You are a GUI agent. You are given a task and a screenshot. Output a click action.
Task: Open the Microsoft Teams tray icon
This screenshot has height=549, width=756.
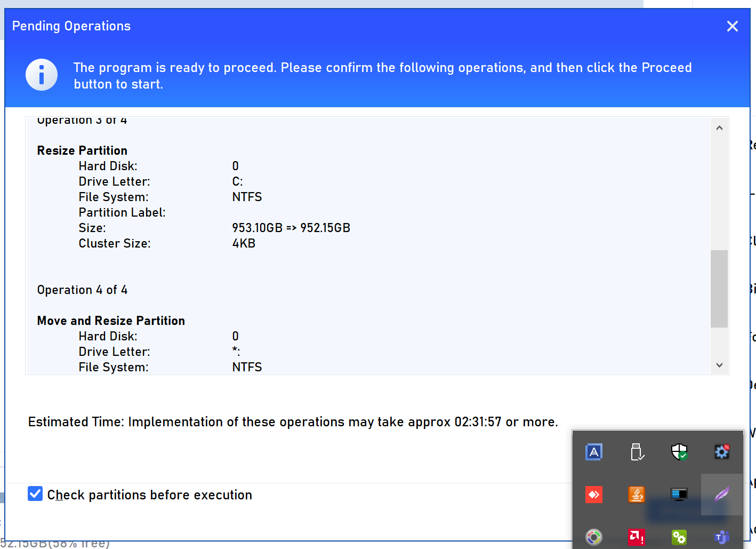coord(722,537)
